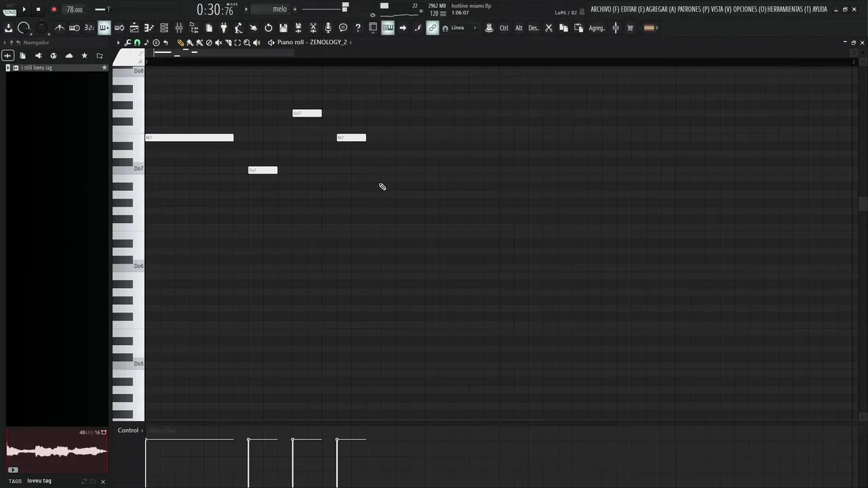The height and width of the screenshot is (488, 868).
Task: Open the plug plugin picker icon
Action: pyautogui.click(x=224, y=28)
